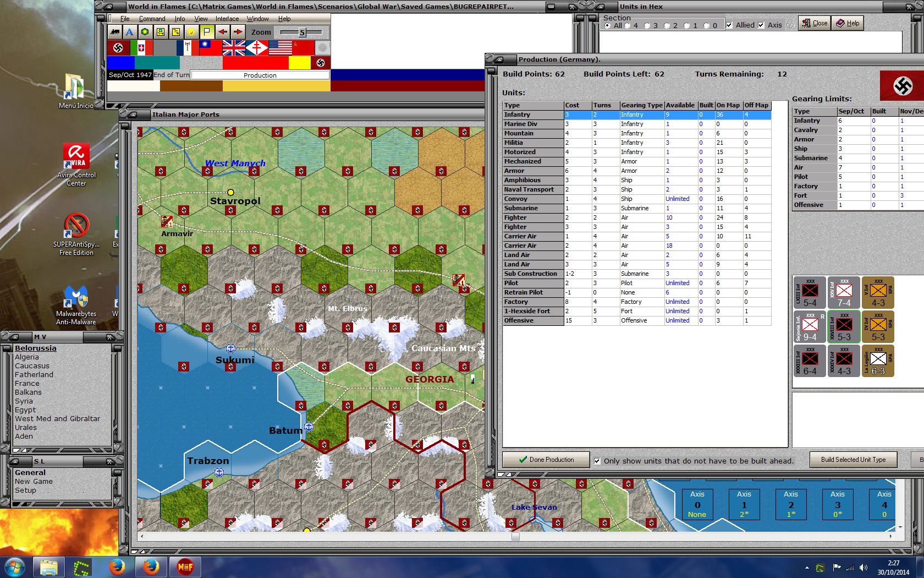Screen dimensions: 924x578
Task: Select section 3 radio button
Action: pos(647,25)
